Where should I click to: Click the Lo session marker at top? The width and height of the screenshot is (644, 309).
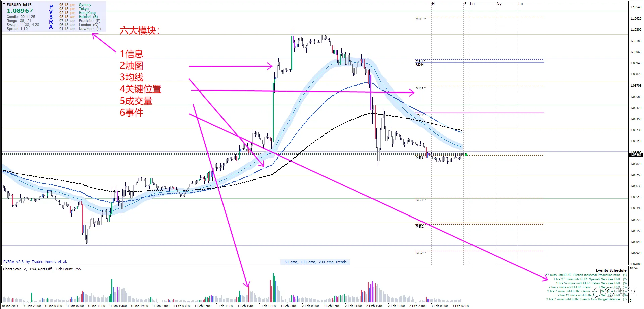[x=472, y=4]
